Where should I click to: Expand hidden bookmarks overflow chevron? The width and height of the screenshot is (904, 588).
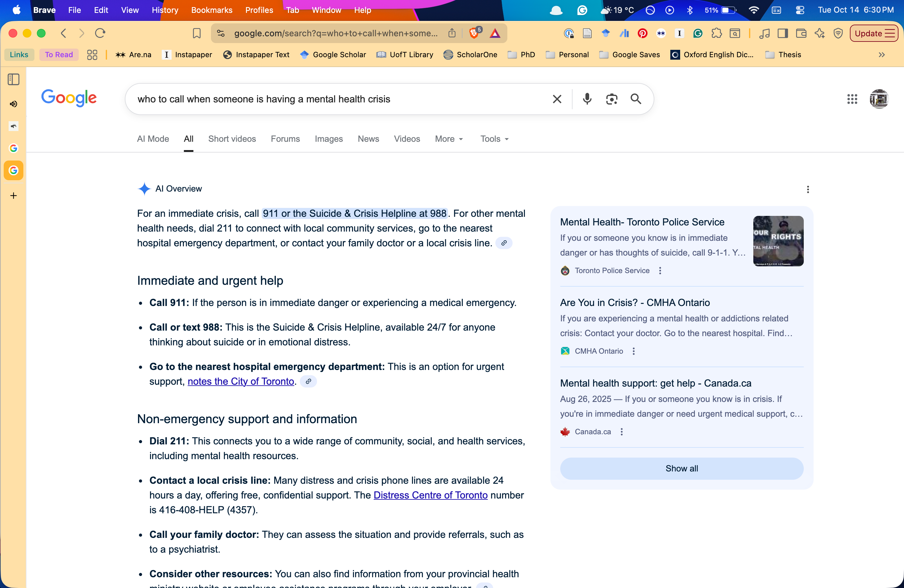[x=882, y=55]
